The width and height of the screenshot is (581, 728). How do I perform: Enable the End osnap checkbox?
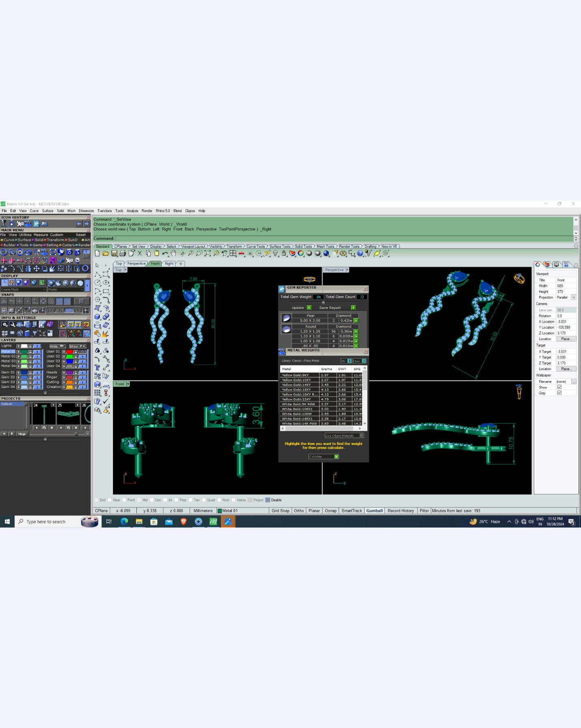(x=97, y=500)
